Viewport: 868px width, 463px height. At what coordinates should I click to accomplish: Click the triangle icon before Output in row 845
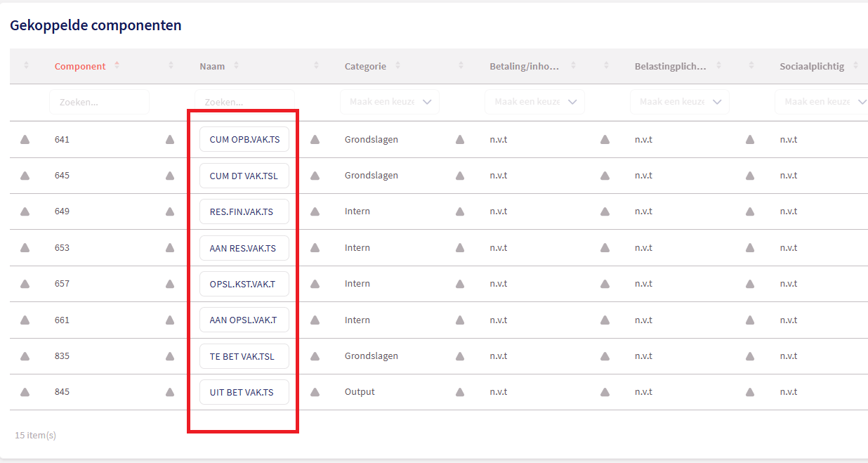click(315, 392)
